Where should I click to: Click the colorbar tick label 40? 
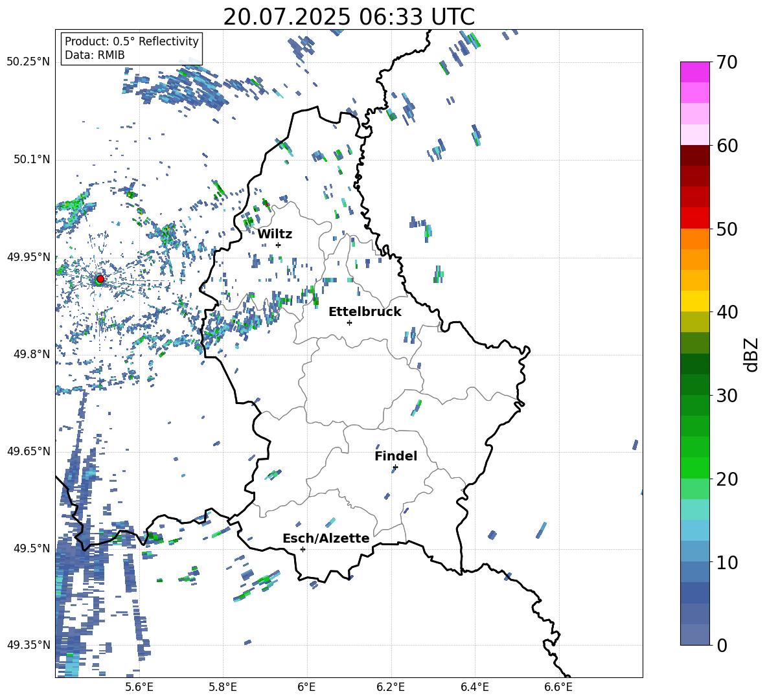click(726, 312)
